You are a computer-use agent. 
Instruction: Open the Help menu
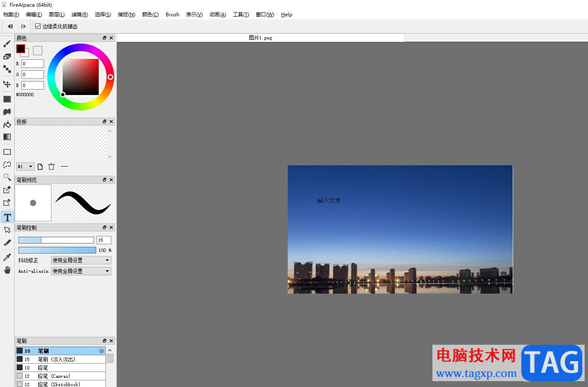pyautogui.click(x=286, y=15)
